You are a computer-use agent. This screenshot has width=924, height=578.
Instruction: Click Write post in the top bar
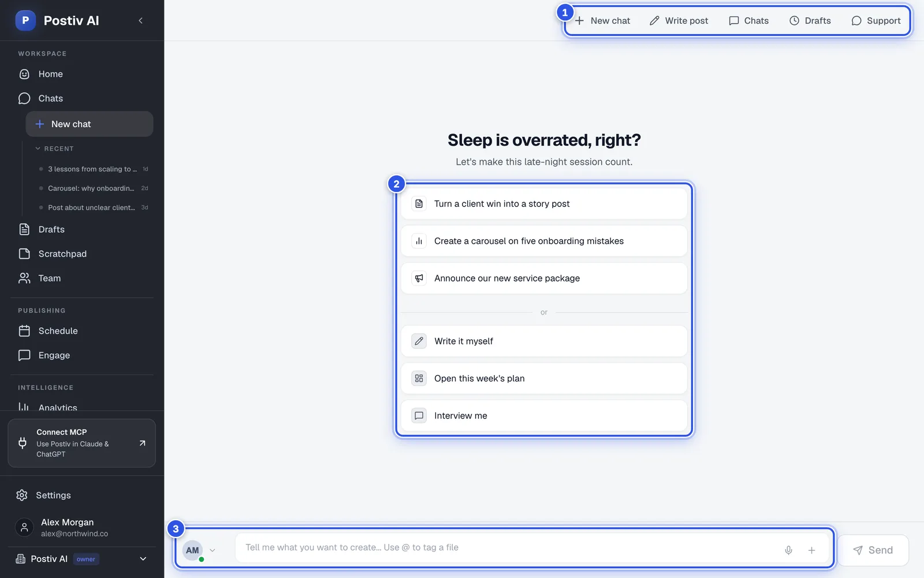coord(679,21)
